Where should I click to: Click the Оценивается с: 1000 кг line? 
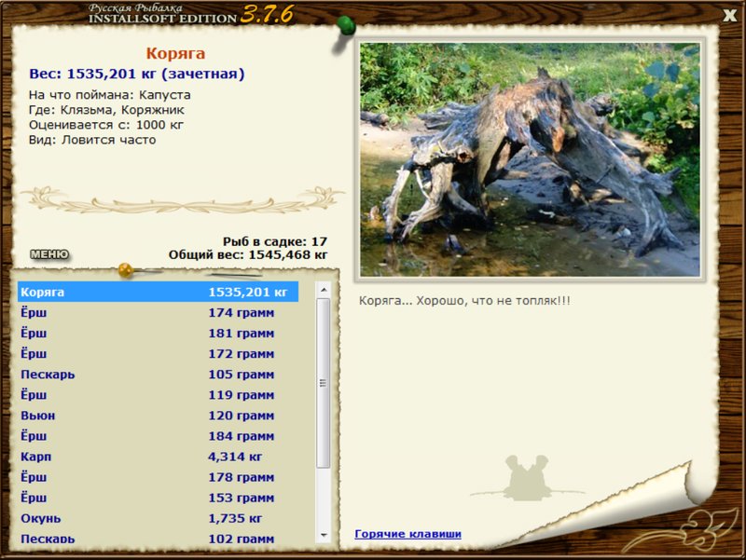point(106,125)
